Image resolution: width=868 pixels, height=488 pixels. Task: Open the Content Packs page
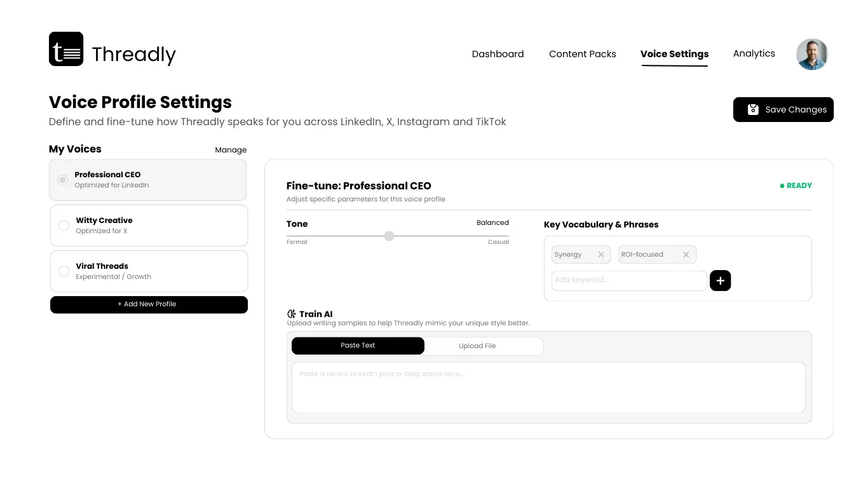click(582, 54)
